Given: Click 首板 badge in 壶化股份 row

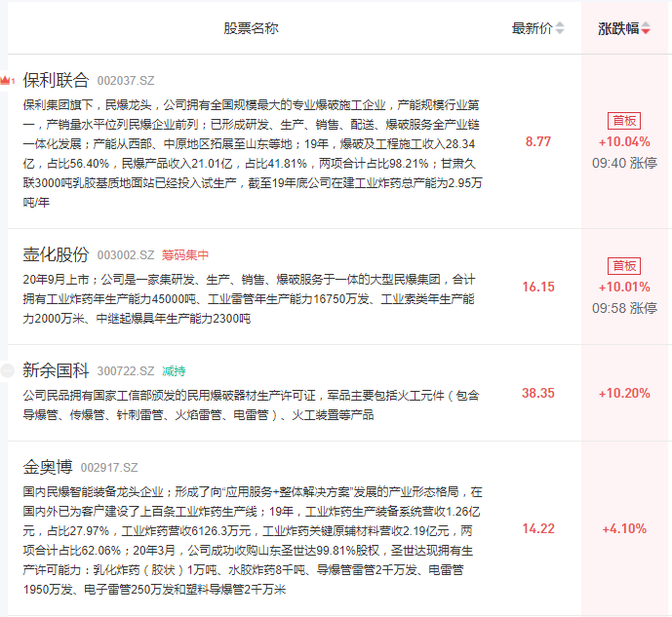Looking at the screenshot, I should click(624, 266).
